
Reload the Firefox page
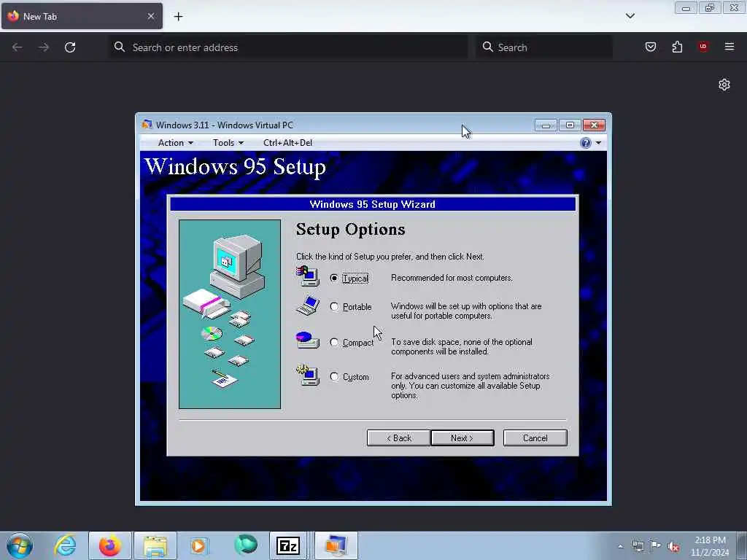click(70, 47)
